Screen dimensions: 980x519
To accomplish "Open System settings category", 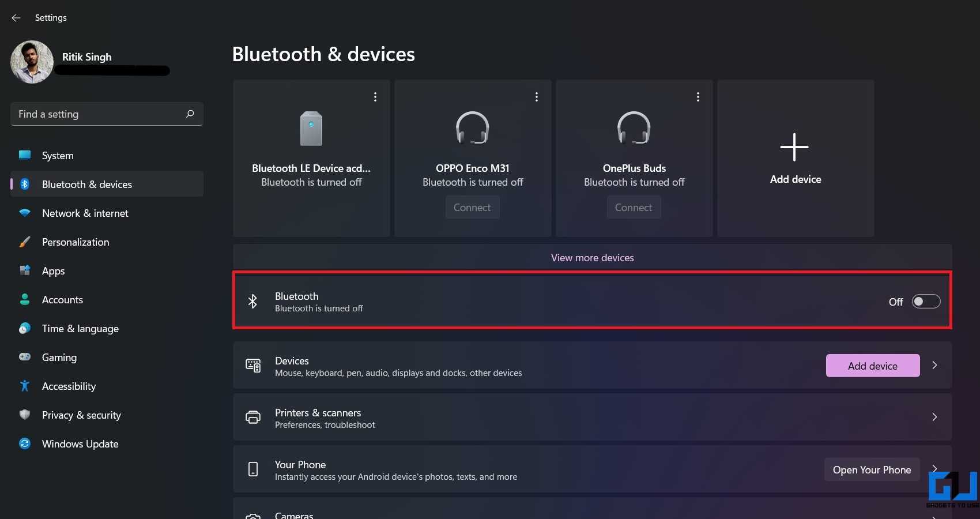I will click(x=107, y=156).
